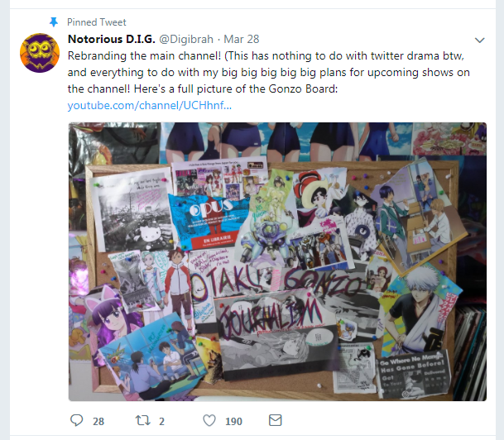Retweet using the retweet arrows icon
Image resolution: width=504 pixels, height=440 pixels.
[142, 420]
